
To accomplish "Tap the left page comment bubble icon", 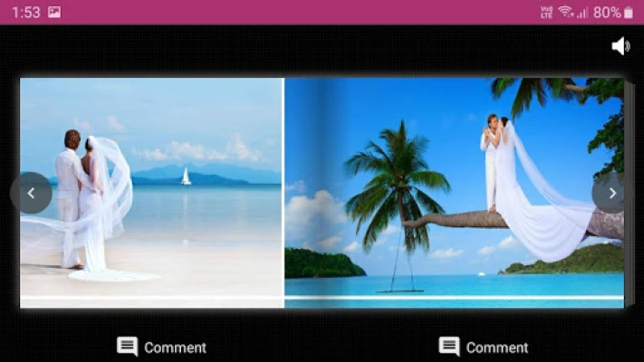I will click(128, 347).
